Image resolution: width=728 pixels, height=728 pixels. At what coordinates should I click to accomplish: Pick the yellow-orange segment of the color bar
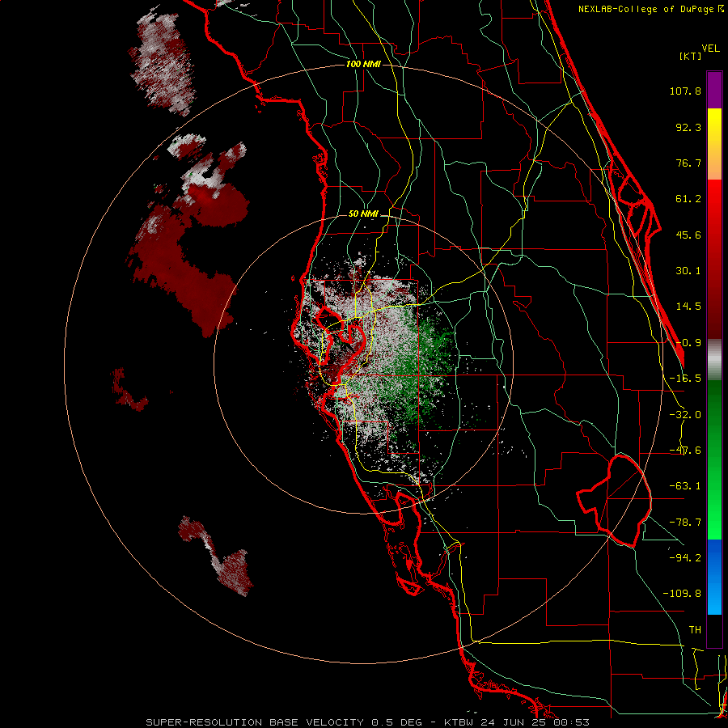pos(714,144)
